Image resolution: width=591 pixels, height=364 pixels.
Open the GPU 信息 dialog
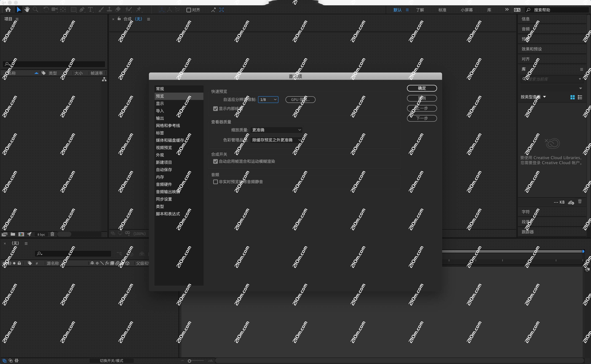(x=300, y=100)
